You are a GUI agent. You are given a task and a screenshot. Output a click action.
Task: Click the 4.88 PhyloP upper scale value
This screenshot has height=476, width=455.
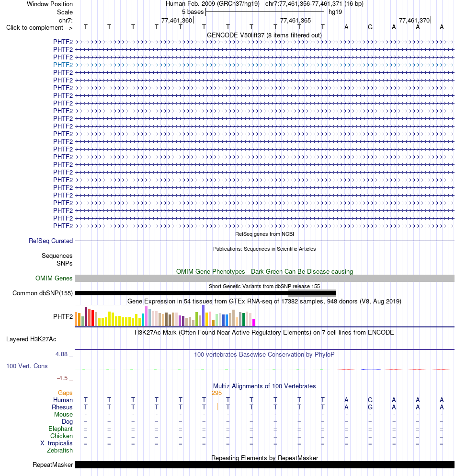coord(62,354)
